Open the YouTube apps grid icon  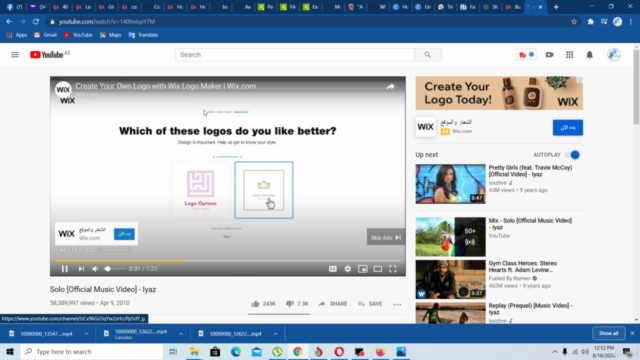pyautogui.click(x=569, y=55)
